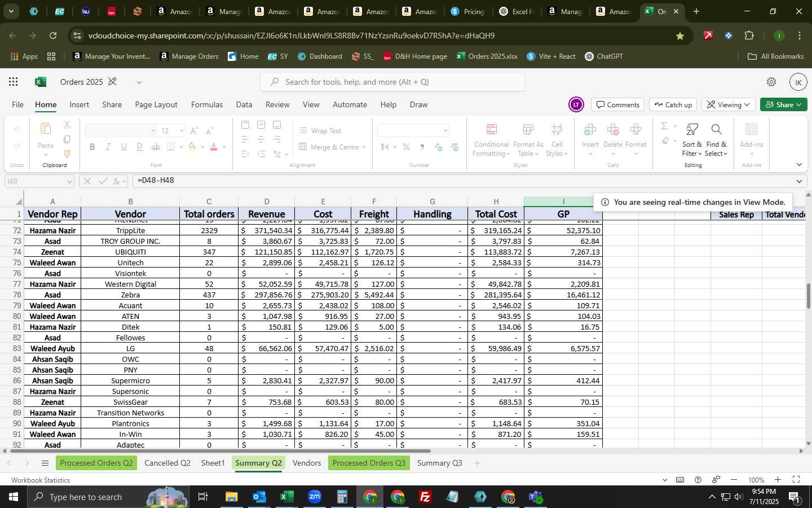Click the percent style icon

(x=406, y=147)
